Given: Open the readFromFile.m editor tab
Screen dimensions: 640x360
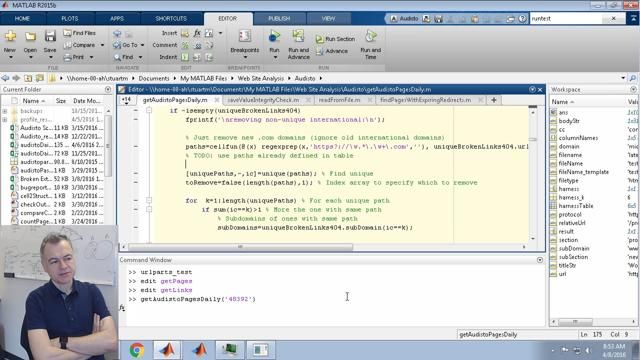Looking at the screenshot, I should pos(340,100).
